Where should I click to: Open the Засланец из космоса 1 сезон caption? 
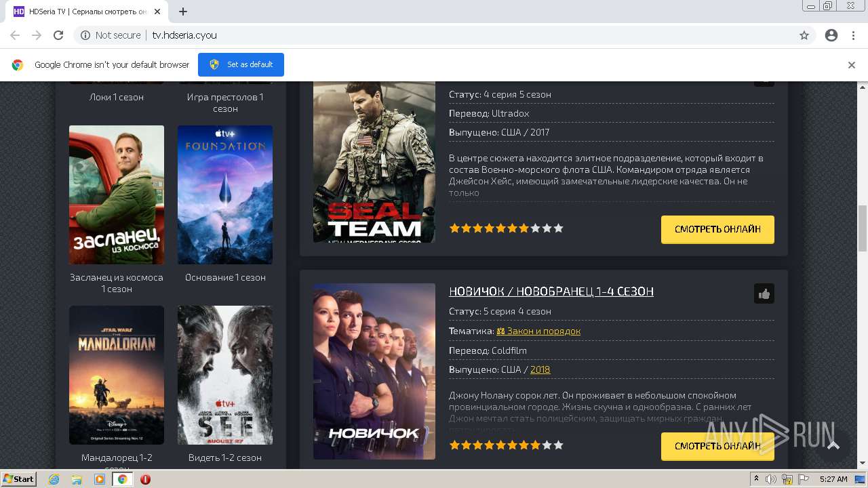pos(117,283)
